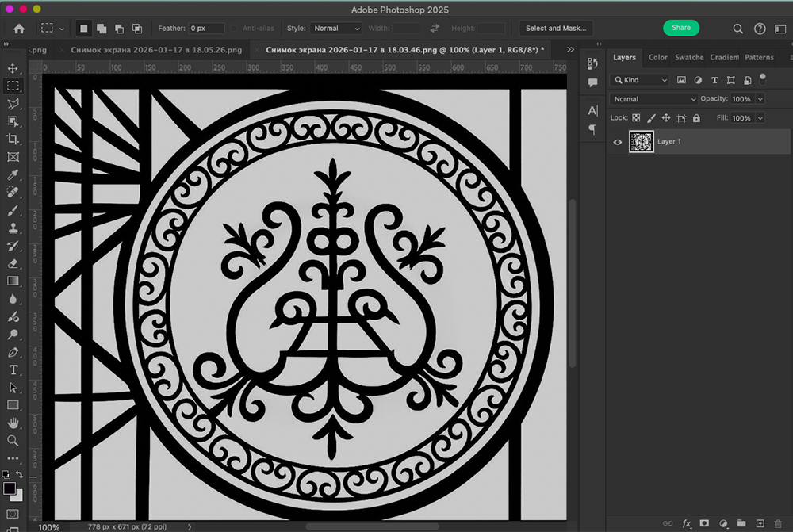
Task: Select the Pen tool
Action: coord(13,352)
